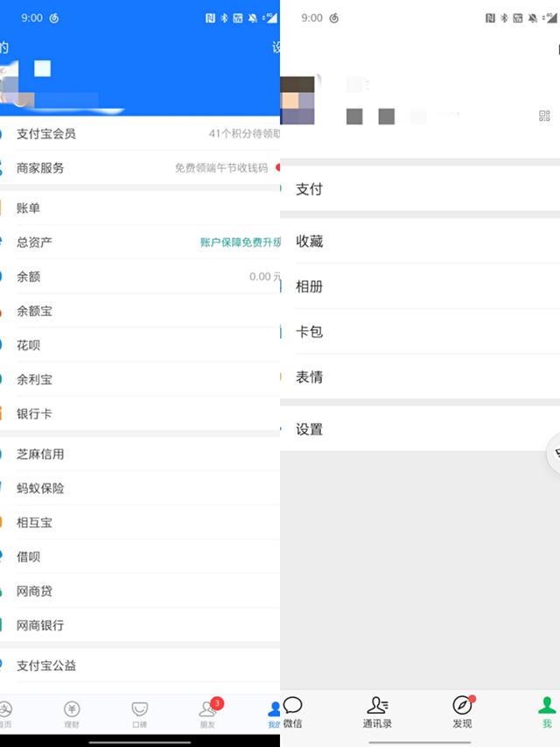Open 余额 balance row
Viewport: 560px width, 747px height.
point(140,277)
